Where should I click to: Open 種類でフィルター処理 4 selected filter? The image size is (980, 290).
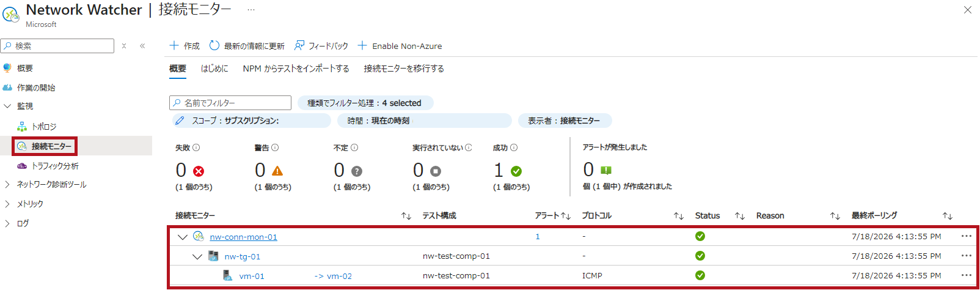365,103
